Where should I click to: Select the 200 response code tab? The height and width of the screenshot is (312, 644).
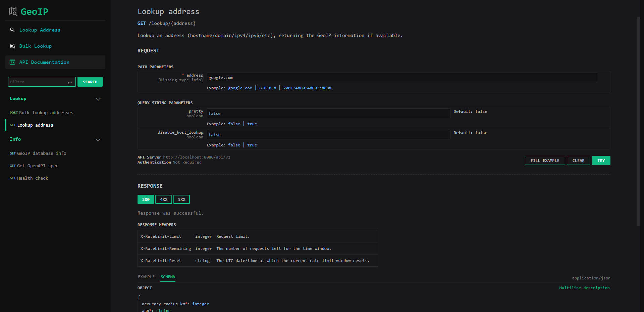(x=146, y=199)
